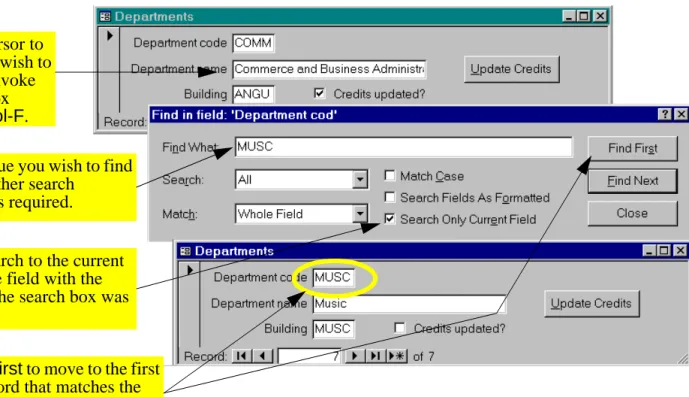Minimize the upper Departments window
The width and height of the screenshot is (689, 397).
569,16
